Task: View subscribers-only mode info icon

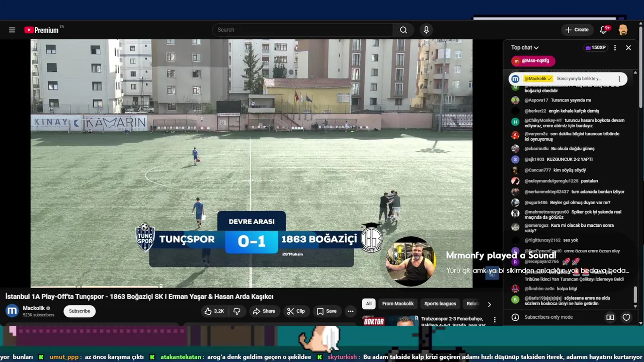Action: [515, 317]
